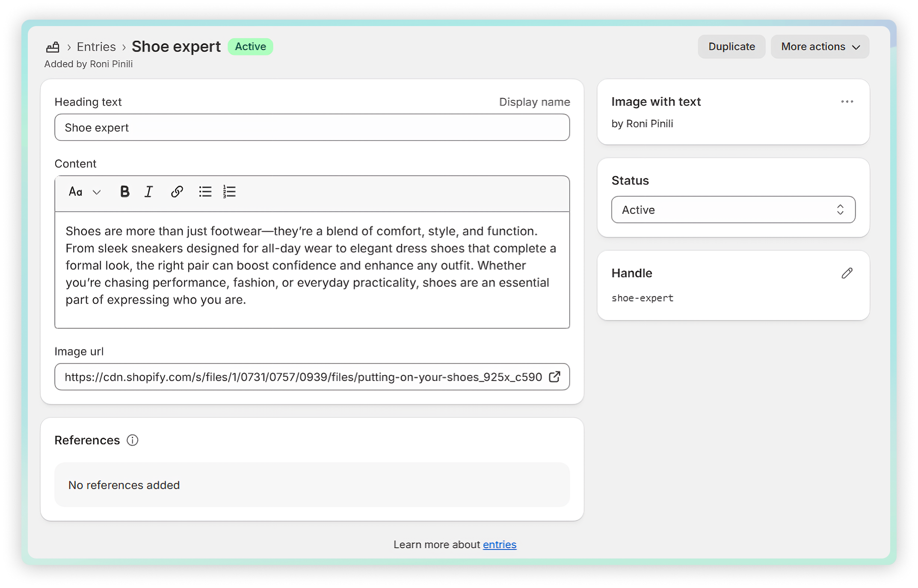Open the entries help link
This screenshot has width=918, height=588.
499,544
